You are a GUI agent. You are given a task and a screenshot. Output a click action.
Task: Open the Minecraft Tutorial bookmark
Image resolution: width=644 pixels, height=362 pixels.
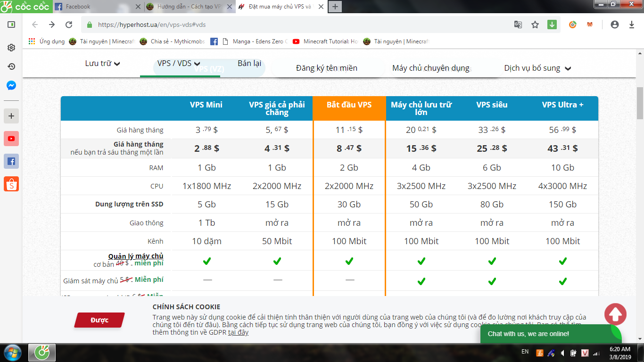(325, 41)
